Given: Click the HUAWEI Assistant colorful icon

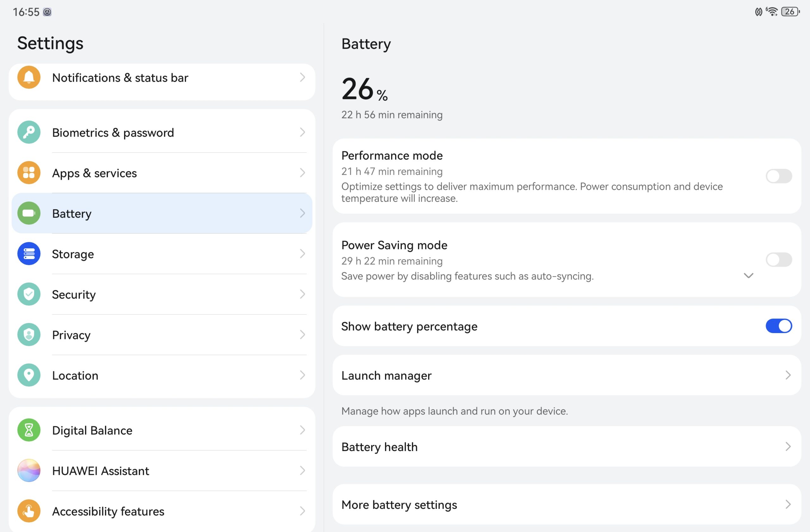Looking at the screenshot, I should coord(29,471).
